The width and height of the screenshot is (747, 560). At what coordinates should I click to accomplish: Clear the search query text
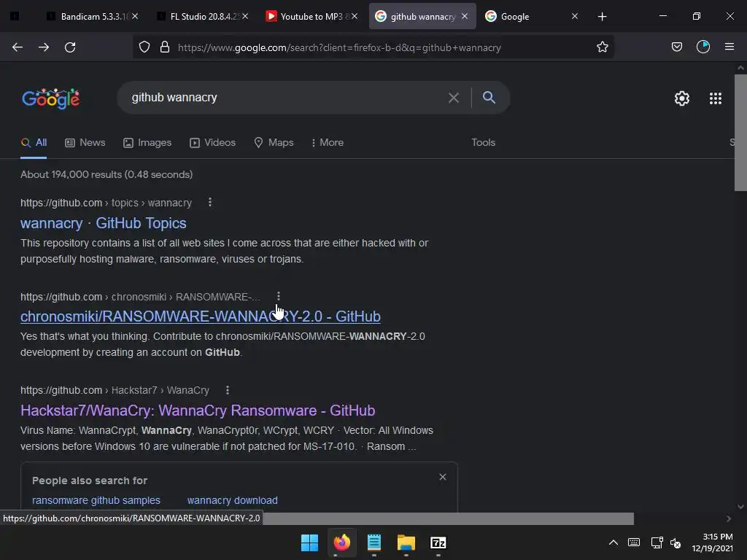454,98
